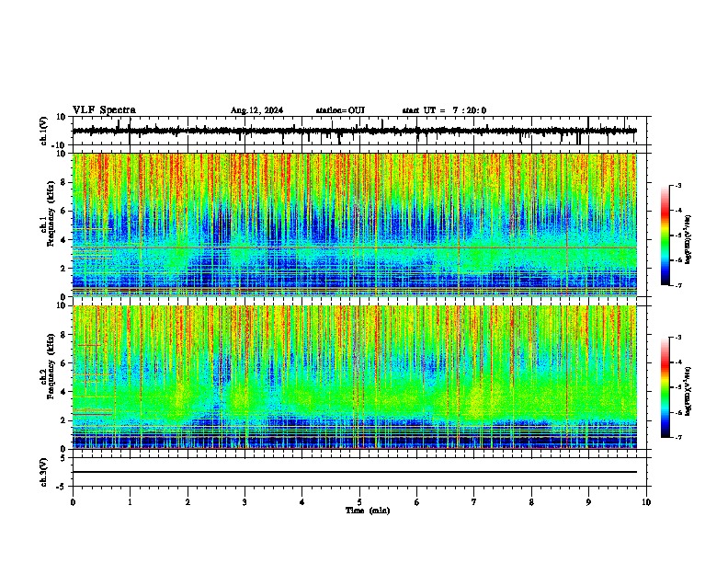Click the 'station=OUI' header text
The width and height of the screenshot is (728, 563).
(x=340, y=110)
